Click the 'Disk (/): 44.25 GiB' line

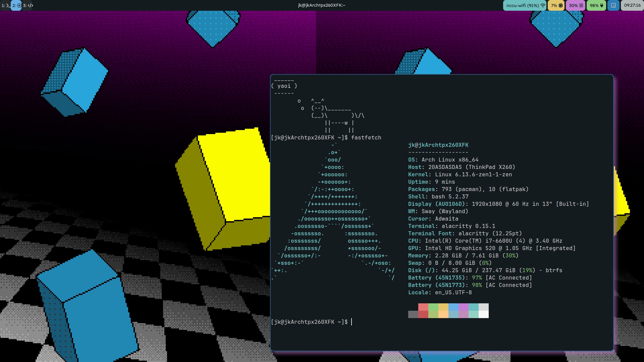[485, 270]
